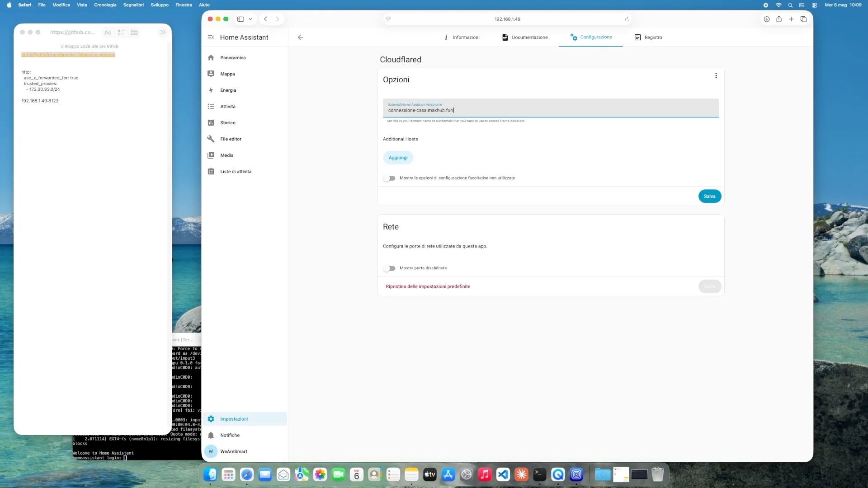Open Mappa in the sidebar

(244, 74)
